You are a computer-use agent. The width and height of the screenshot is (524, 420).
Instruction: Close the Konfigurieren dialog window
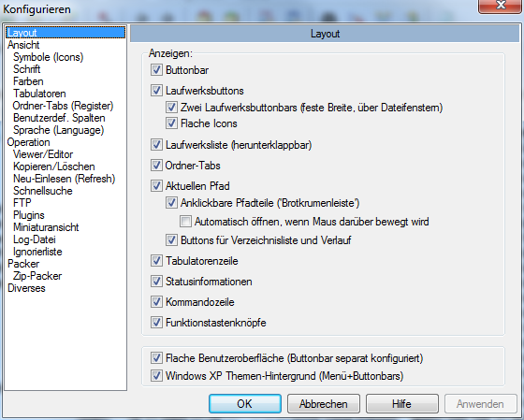[x=501, y=6]
